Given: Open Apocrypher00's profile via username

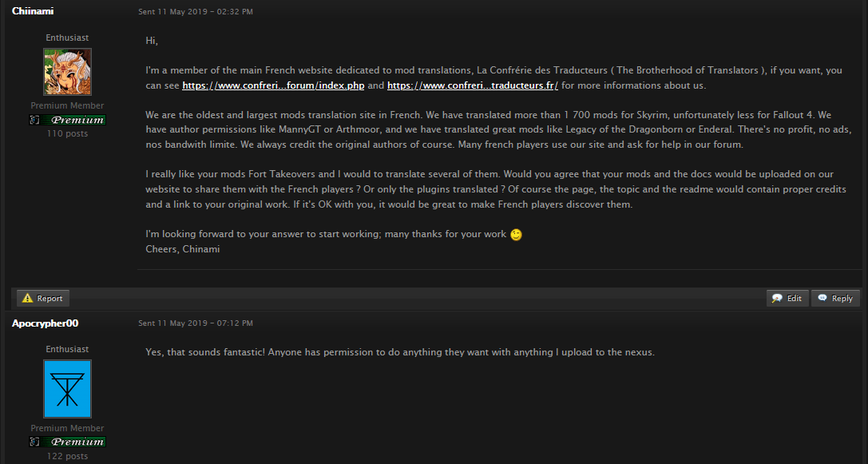Looking at the screenshot, I should pos(45,323).
